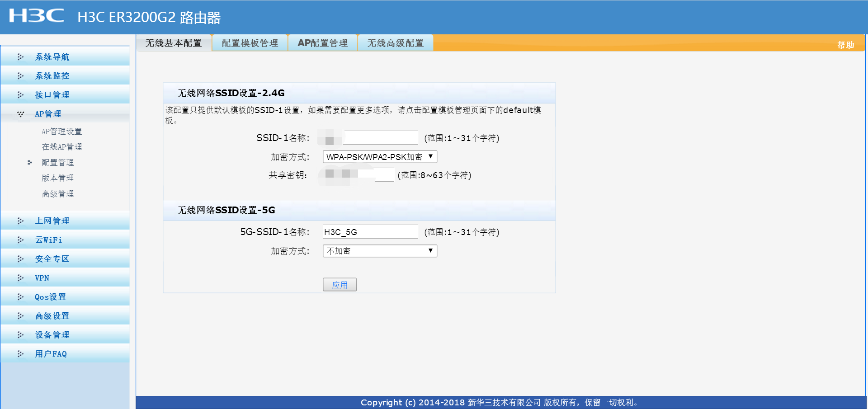
Task: Switch to the 无线高级配置 tab
Action: (x=396, y=43)
